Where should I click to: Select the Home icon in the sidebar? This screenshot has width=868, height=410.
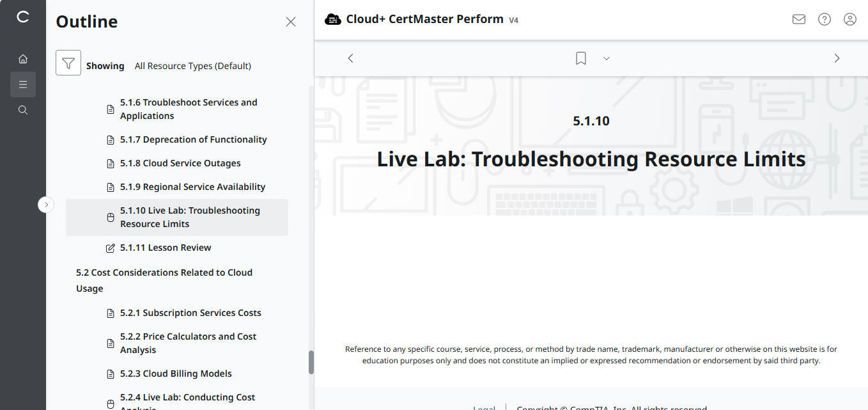[x=23, y=58]
